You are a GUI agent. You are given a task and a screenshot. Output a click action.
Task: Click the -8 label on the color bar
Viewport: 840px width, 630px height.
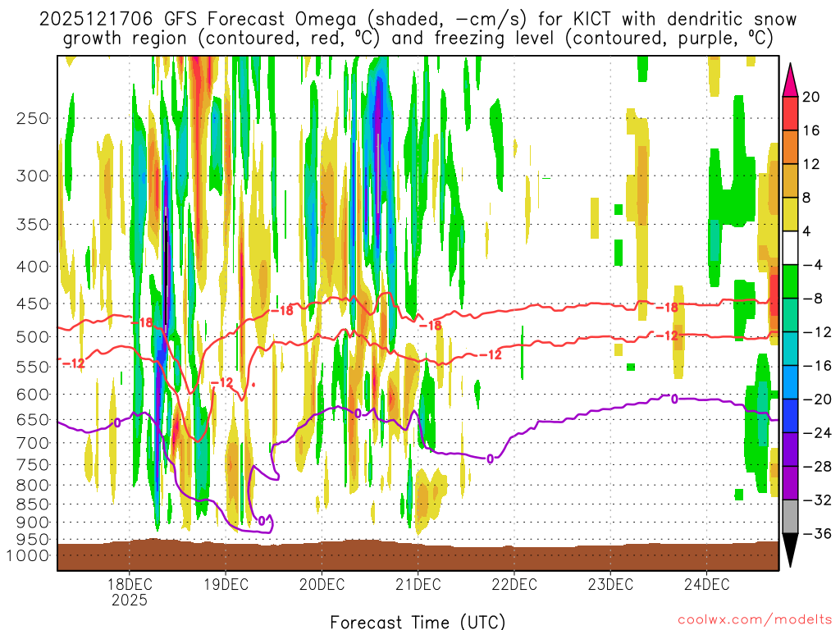pyautogui.click(x=813, y=299)
